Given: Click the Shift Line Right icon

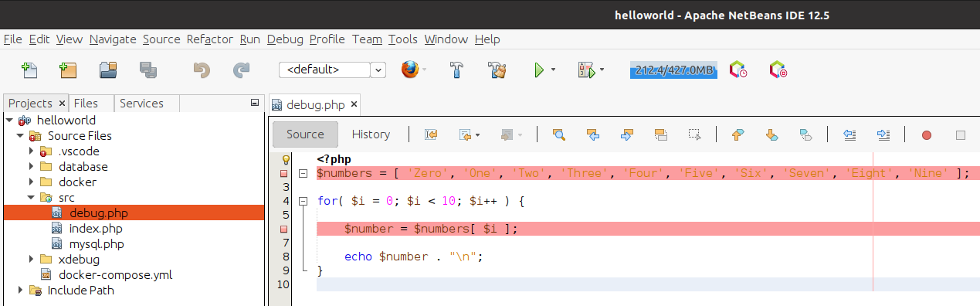Looking at the screenshot, I should (883, 134).
